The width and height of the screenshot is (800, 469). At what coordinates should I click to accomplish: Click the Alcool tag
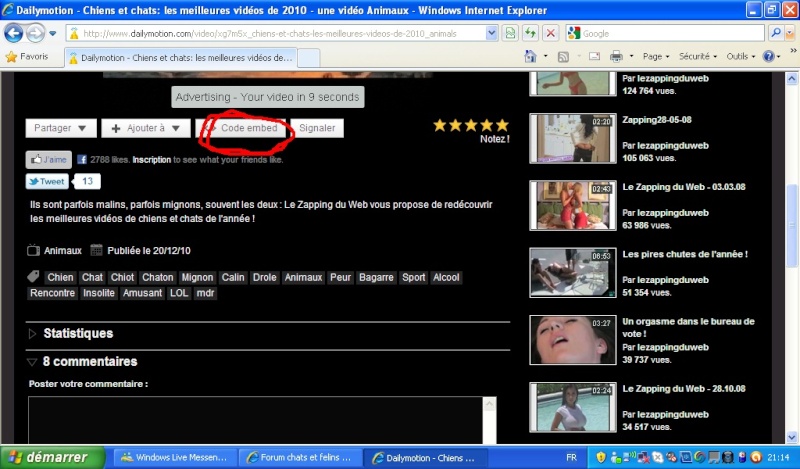coord(446,278)
